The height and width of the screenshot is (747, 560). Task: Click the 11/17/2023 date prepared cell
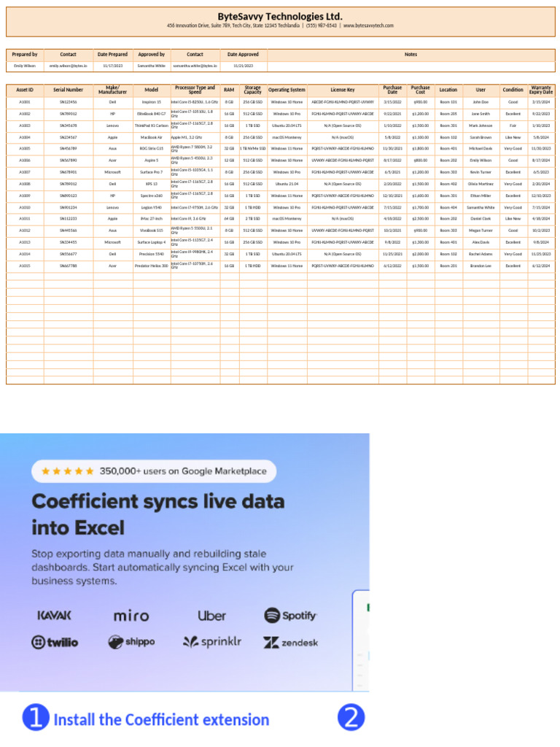tap(113, 66)
